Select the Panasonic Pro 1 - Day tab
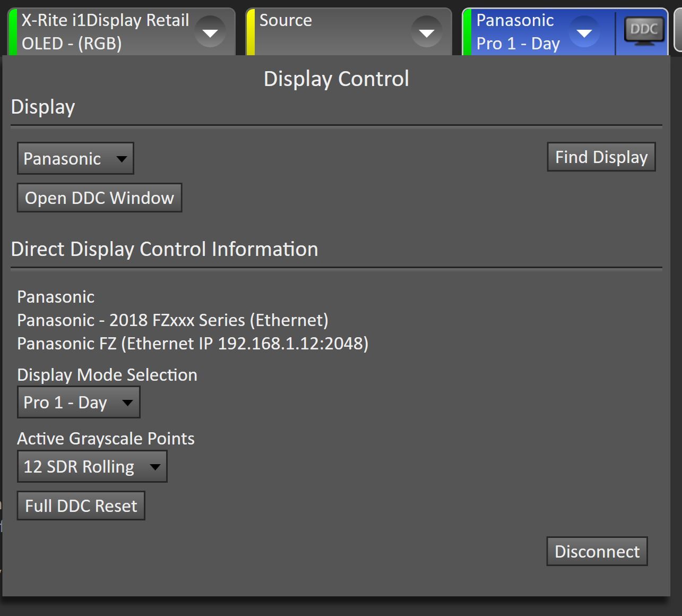This screenshot has width=682, height=616. pyautogui.click(x=517, y=32)
